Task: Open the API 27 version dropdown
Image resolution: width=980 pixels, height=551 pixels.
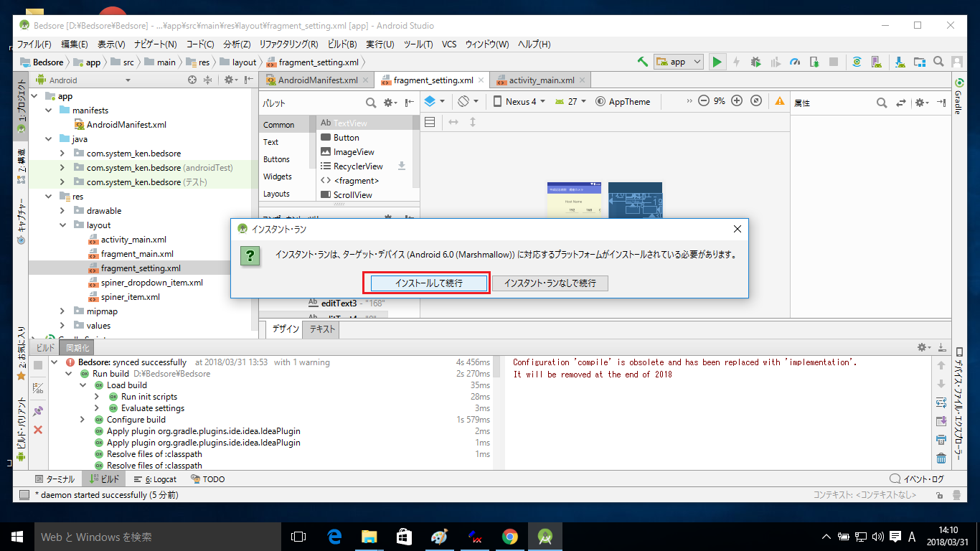Action: click(x=571, y=101)
